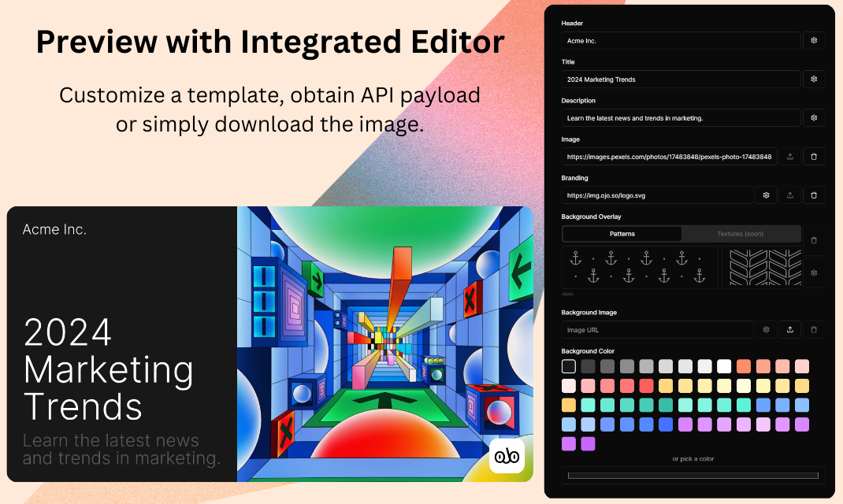Viewport: 843px width, 504px height.
Task: Click the Branding input with logo.svg URL
Action: [x=658, y=195]
